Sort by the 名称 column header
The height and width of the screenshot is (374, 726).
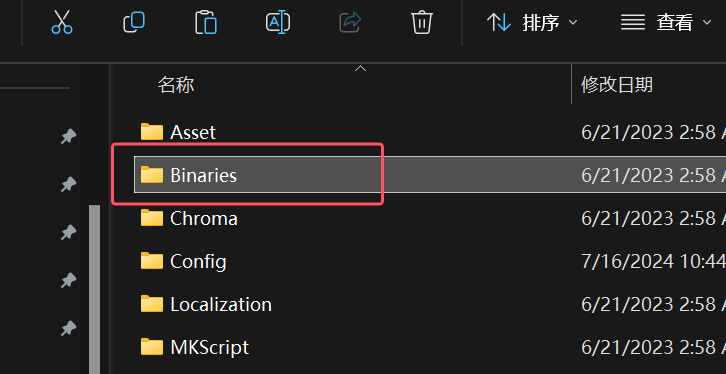(x=175, y=85)
